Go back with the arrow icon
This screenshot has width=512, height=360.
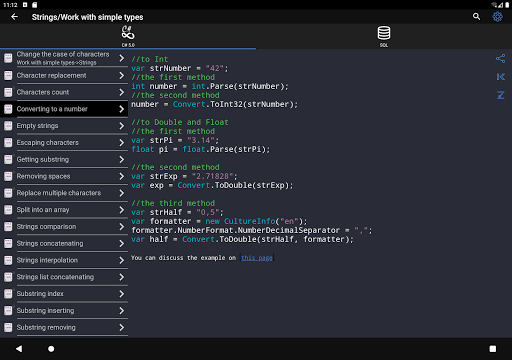14,17
